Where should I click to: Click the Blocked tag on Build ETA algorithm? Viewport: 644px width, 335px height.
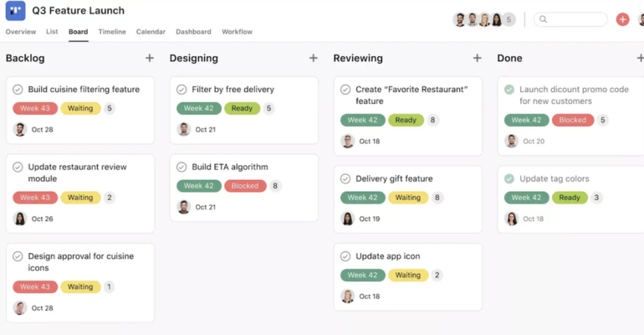(x=245, y=186)
